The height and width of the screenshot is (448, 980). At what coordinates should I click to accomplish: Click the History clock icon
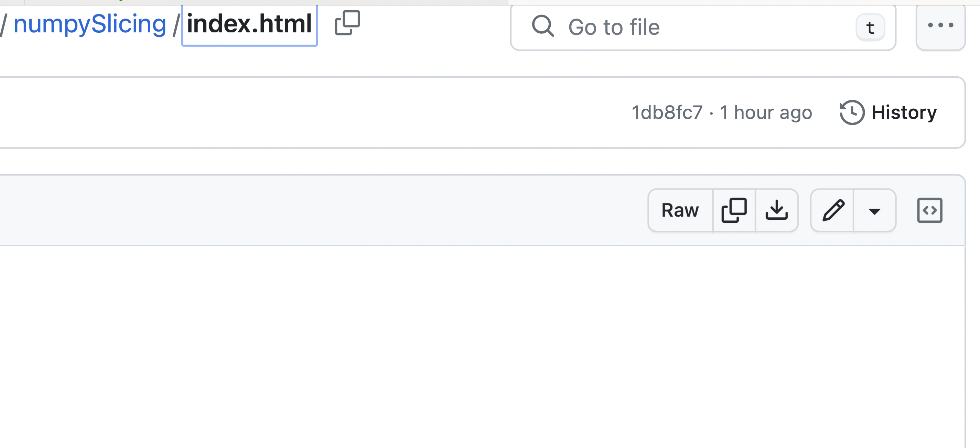(x=852, y=112)
